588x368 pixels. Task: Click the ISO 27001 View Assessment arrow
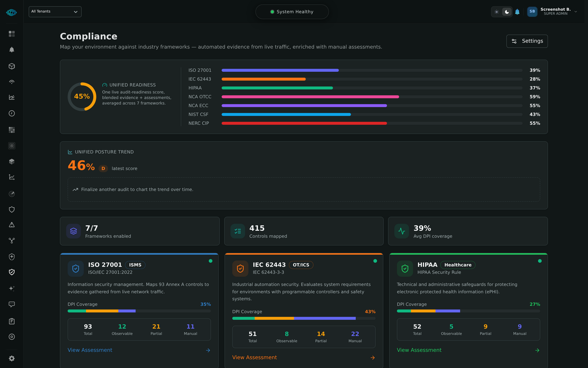tap(208, 350)
